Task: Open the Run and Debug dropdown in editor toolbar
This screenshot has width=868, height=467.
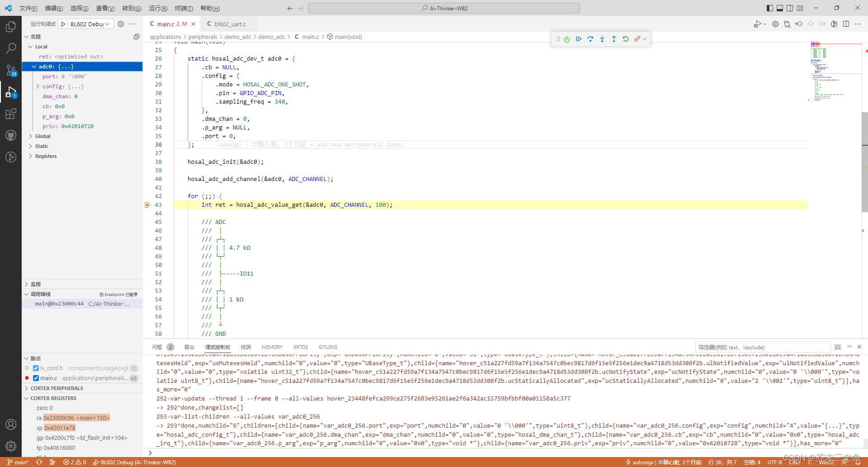Action: 765,24
